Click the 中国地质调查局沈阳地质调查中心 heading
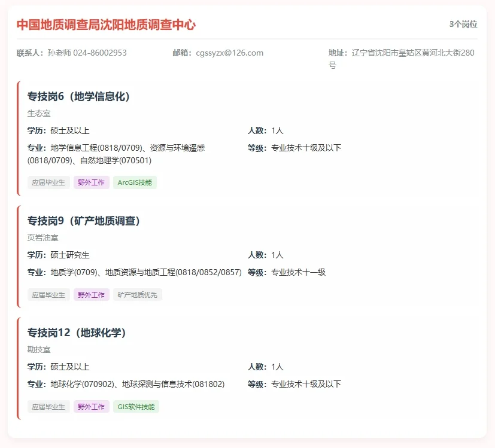The image size is (495, 448). pyautogui.click(x=106, y=25)
